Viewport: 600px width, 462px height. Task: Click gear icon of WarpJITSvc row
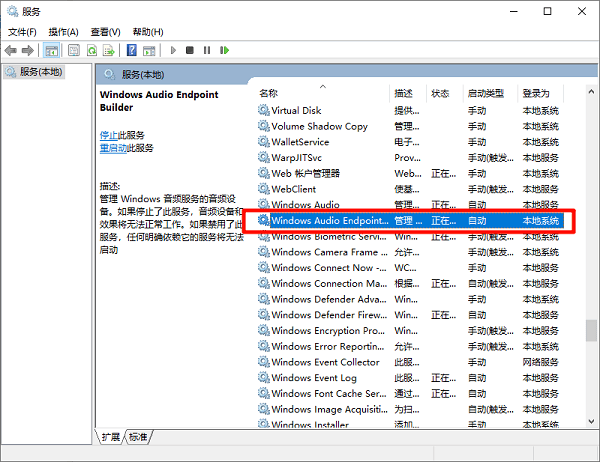pyautogui.click(x=264, y=157)
